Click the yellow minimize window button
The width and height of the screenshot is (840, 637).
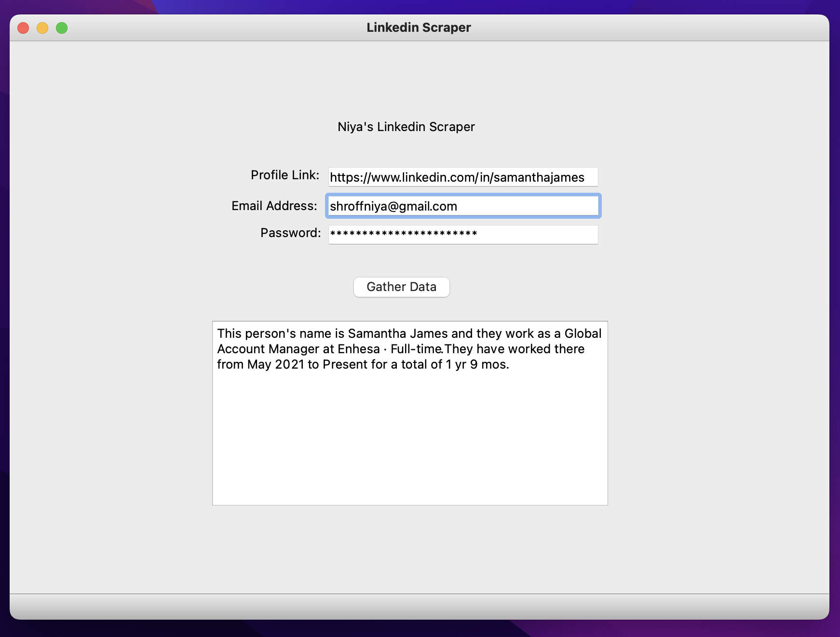point(42,27)
